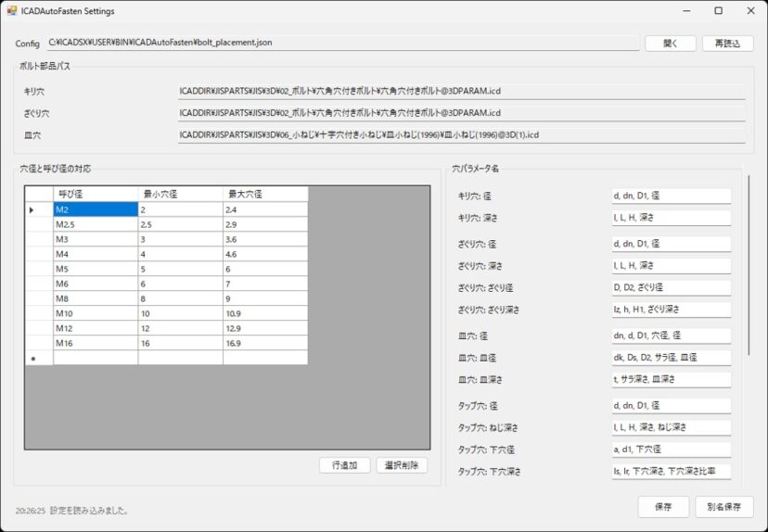Screen dimensions: 768x532
Task: Click the 最大穴径 column header
Action: pos(264,195)
